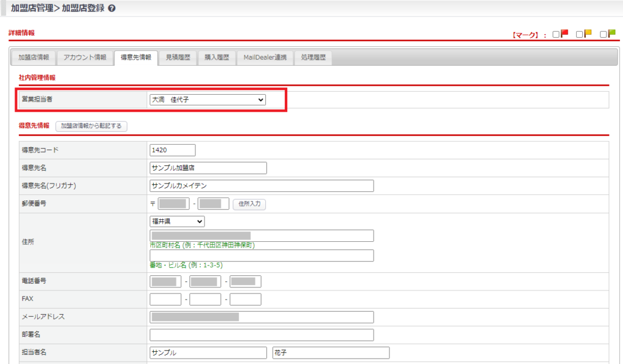Expand the 福井県 prefecture dropdown
Screen dimensions: 623x364
point(177,222)
